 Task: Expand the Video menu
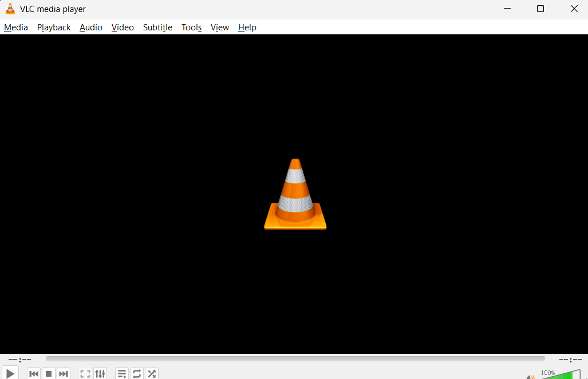tap(123, 27)
